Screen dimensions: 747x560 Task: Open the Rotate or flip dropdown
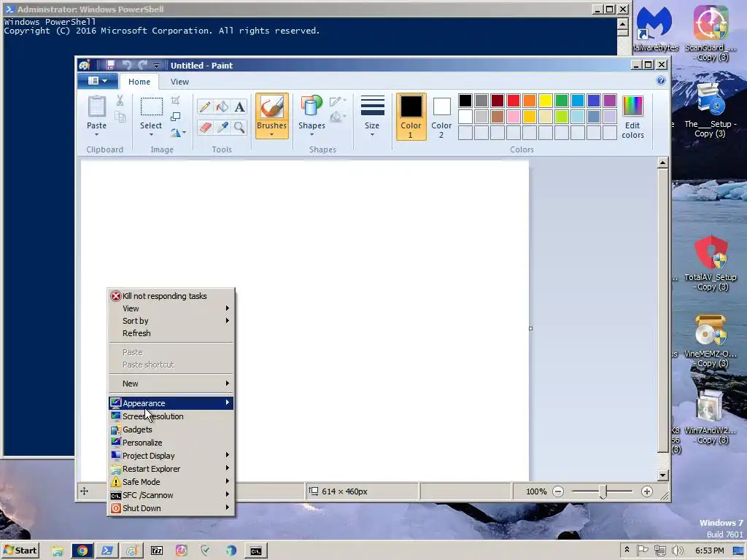(178, 133)
